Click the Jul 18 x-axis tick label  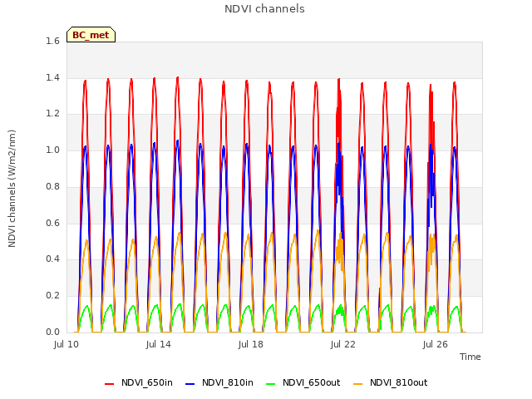pyautogui.click(x=251, y=345)
